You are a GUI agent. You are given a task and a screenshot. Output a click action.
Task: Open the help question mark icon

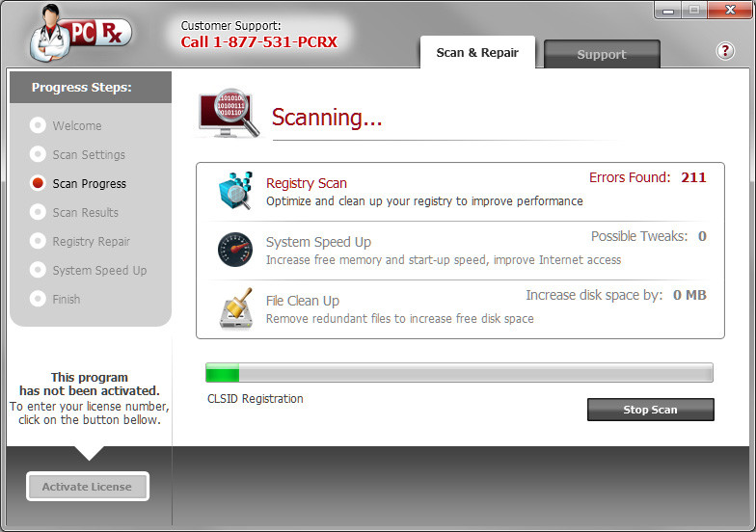(725, 50)
